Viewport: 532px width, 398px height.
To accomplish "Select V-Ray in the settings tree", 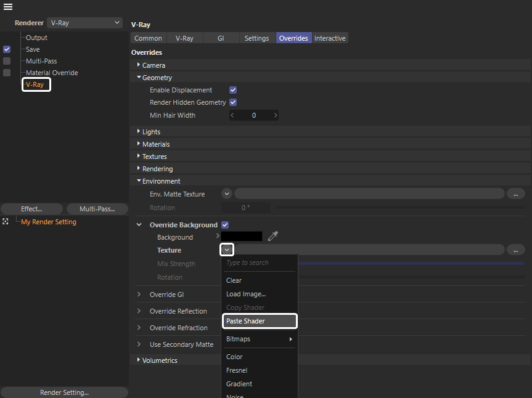I will point(35,84).
